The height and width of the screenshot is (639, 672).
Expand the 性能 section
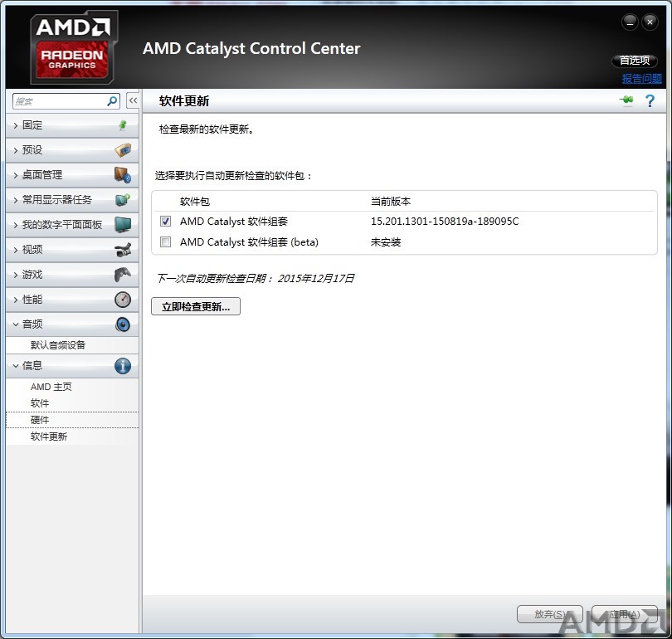tap(72, 300)
